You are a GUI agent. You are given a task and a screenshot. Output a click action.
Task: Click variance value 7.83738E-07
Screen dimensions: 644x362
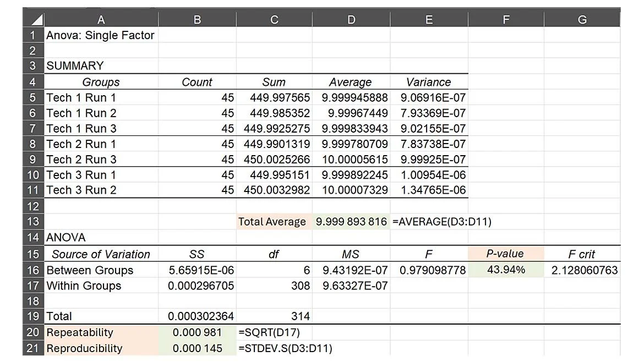429,144
